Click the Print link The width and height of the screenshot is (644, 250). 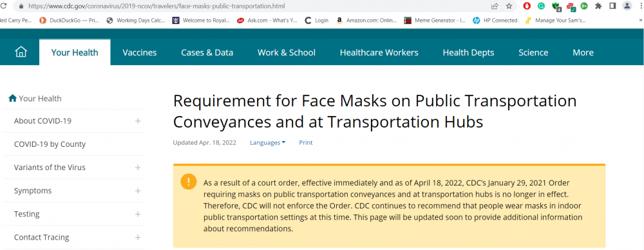click(x=305, y=142)
